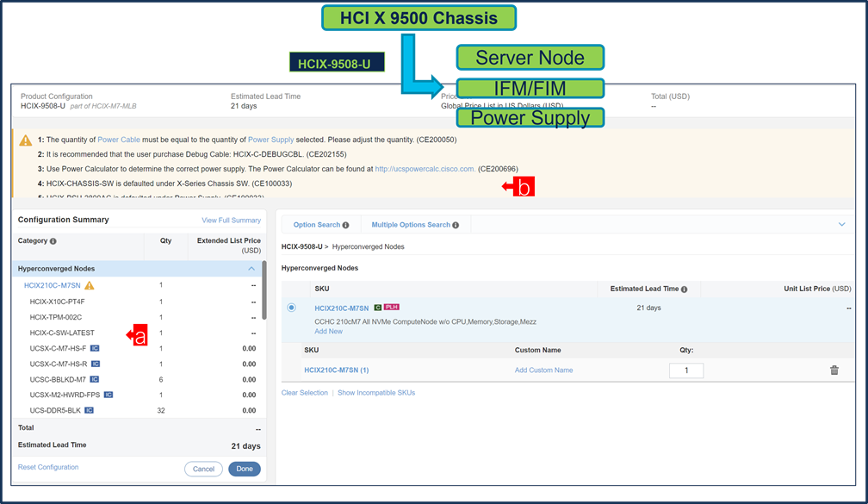Click the Unit List Price column header

pos(817,289)
